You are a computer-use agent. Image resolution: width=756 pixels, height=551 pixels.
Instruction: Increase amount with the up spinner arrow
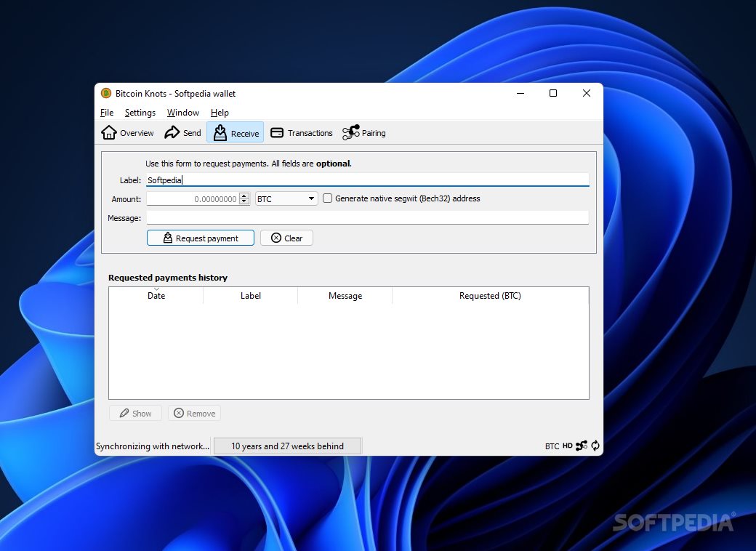(244, 196)
